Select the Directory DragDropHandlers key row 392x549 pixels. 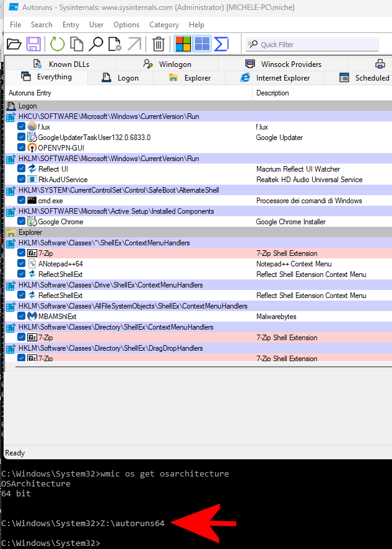(199, 348)
